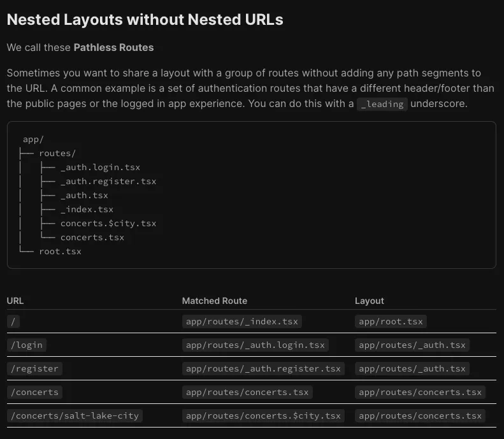This screenshot has width=504, height=439.
Task: Click the "URL" table column header
Action: point(15,301)
